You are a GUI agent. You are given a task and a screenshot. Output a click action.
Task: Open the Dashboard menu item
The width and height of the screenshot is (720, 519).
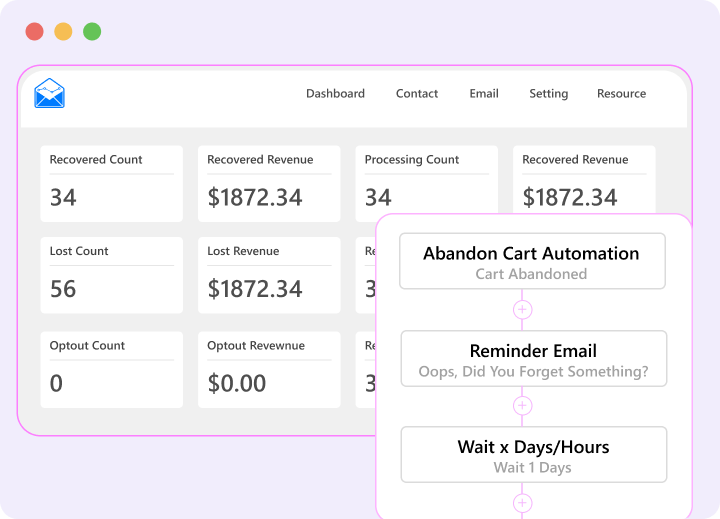coord(335,94)
